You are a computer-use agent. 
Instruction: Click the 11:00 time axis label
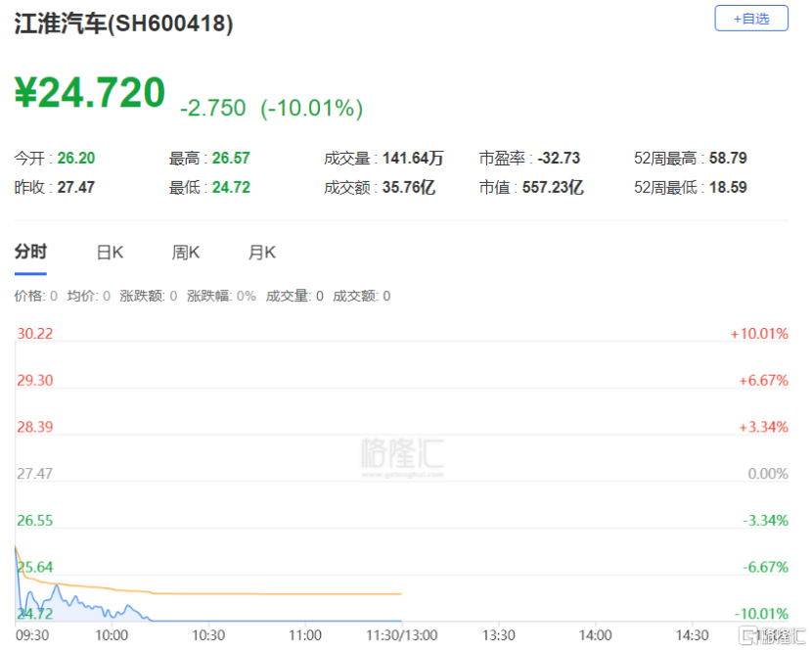[x=305, y=635]
